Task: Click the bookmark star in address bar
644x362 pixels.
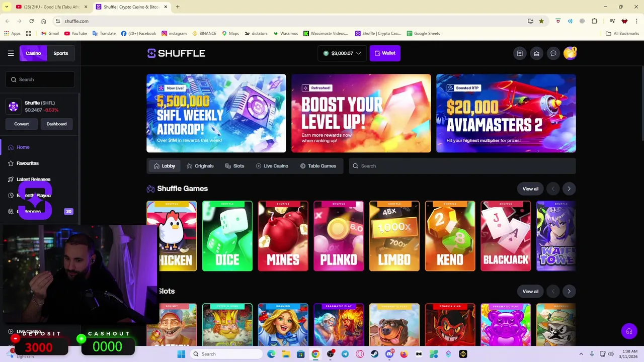Action: (x=541, y=21)
